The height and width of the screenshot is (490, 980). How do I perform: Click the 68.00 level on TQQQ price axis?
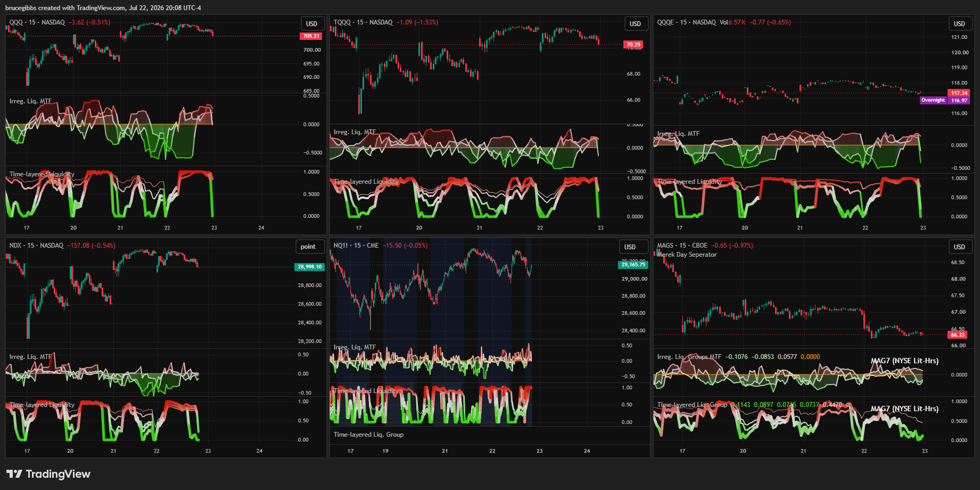pos(633,74)
